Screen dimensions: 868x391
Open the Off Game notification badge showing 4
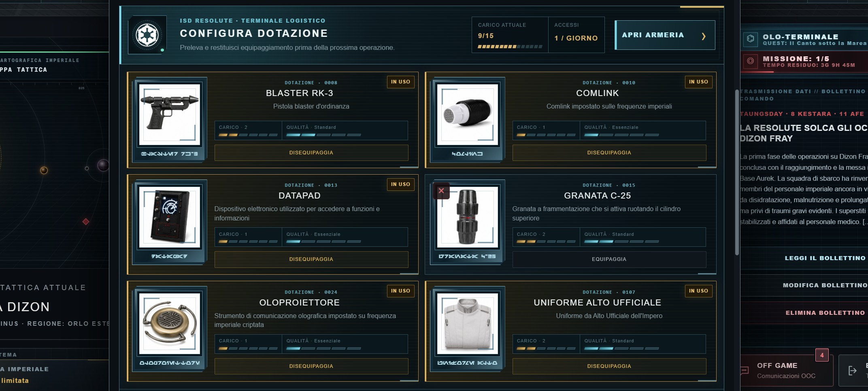point(822,355)
